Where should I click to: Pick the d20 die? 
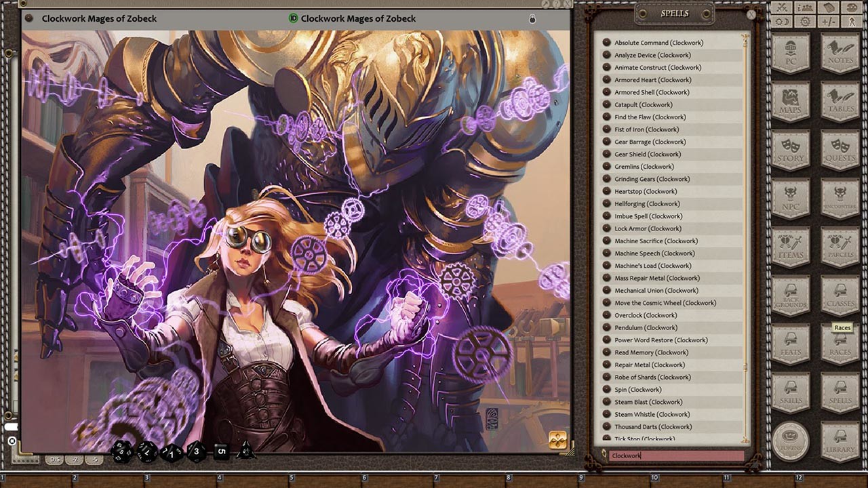[121, 451]
